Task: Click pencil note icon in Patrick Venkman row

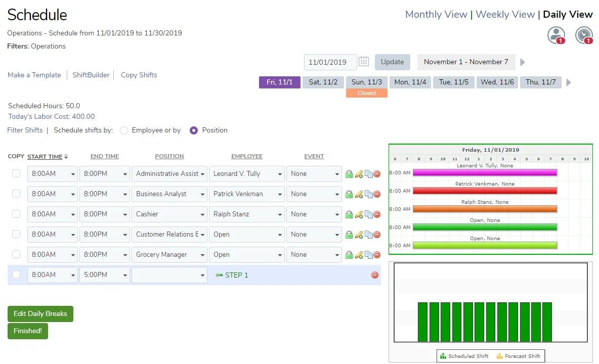Action: tap(359, 194)
